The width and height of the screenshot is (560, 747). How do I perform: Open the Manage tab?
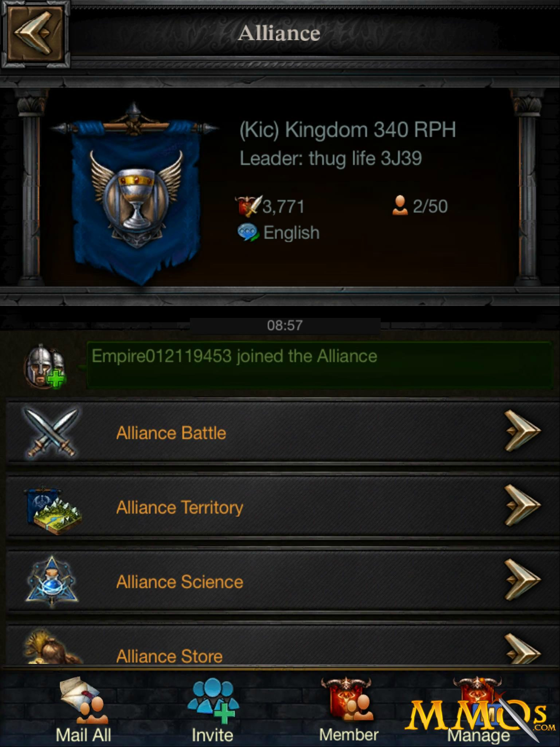[x=478, y=710]
